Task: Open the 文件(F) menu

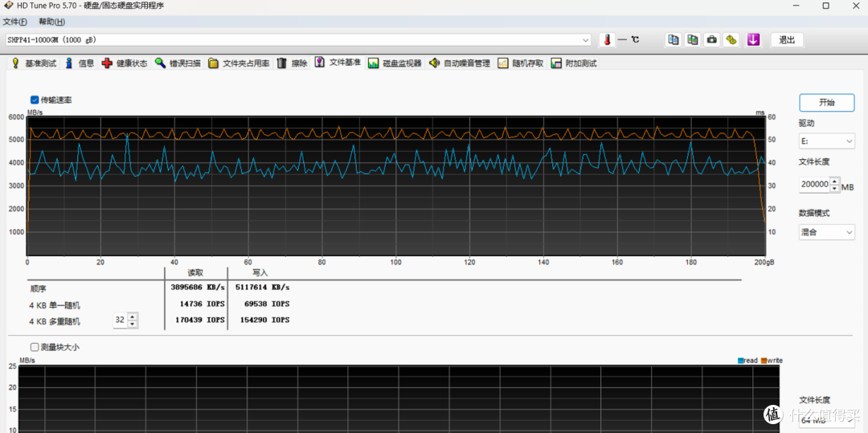Action: [15, 22]
